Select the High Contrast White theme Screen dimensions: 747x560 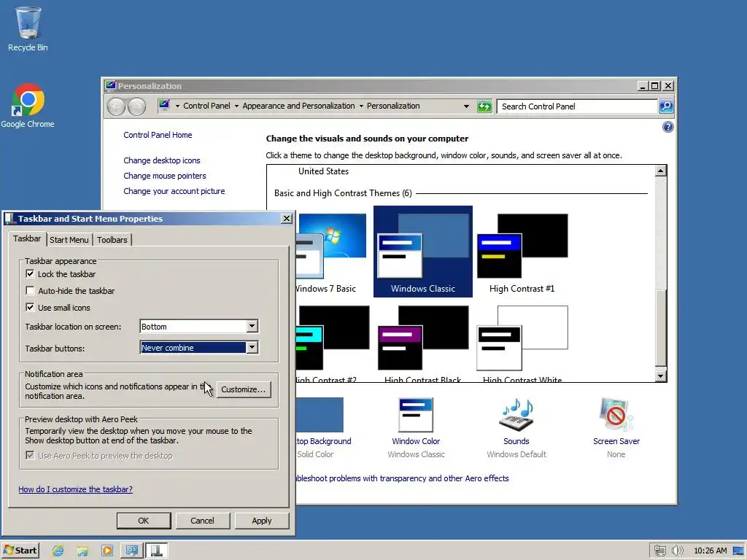[522, 343]
